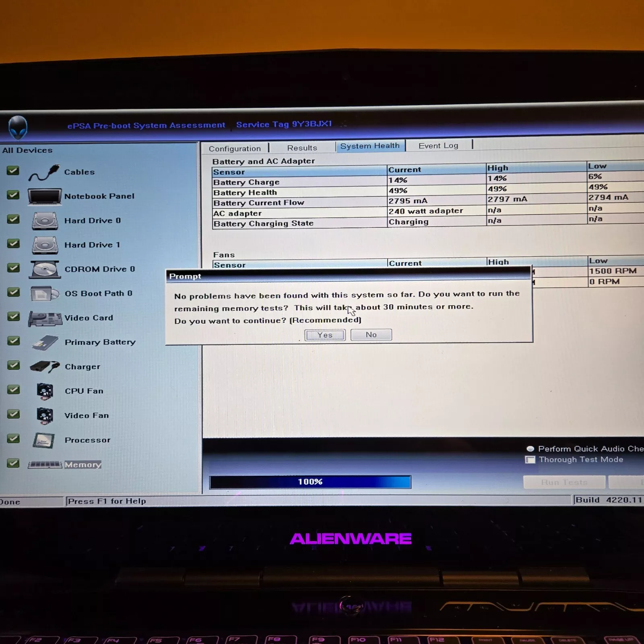Click the Battery Charge sensor row
644x644 pixels.
point(428,180)
